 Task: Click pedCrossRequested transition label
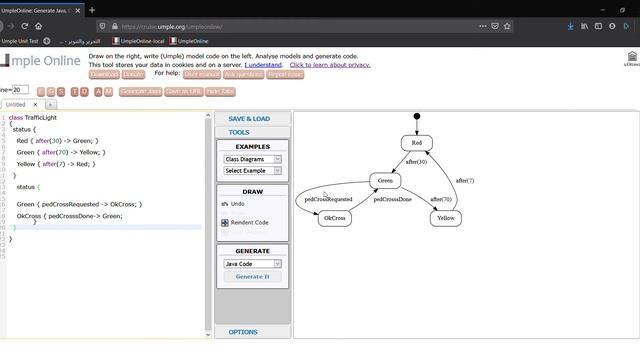click(x=329, y=199)
